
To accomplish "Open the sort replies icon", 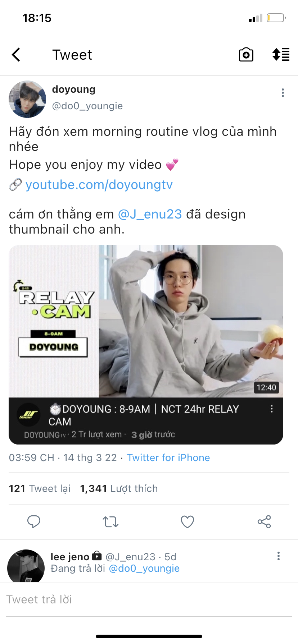I will 281,55.
